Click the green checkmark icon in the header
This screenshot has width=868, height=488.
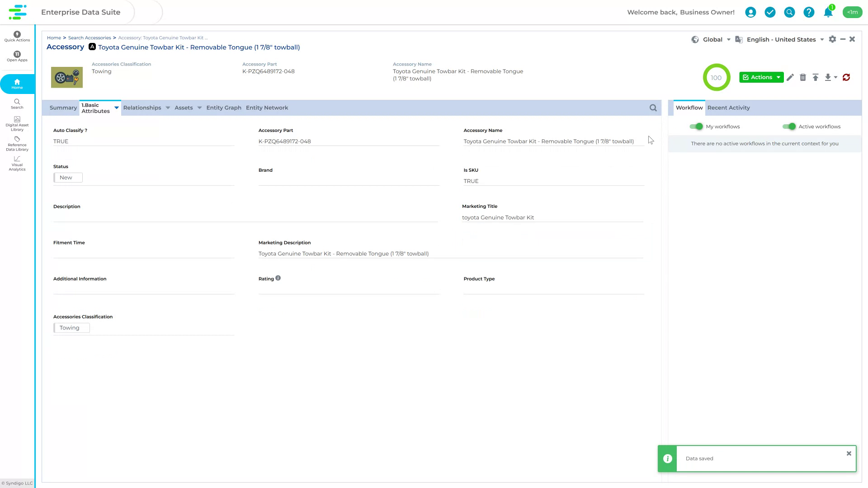pos(770,12)
